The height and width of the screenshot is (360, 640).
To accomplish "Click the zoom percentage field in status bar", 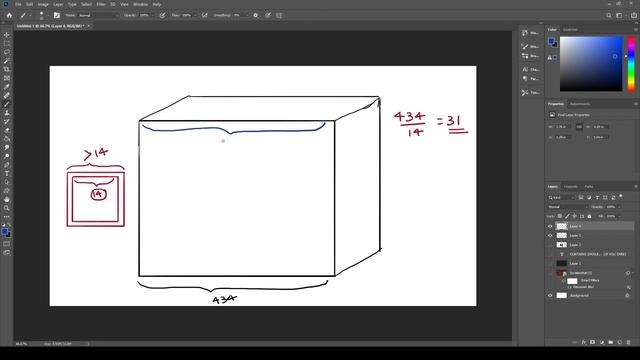I will click(21, 344).
